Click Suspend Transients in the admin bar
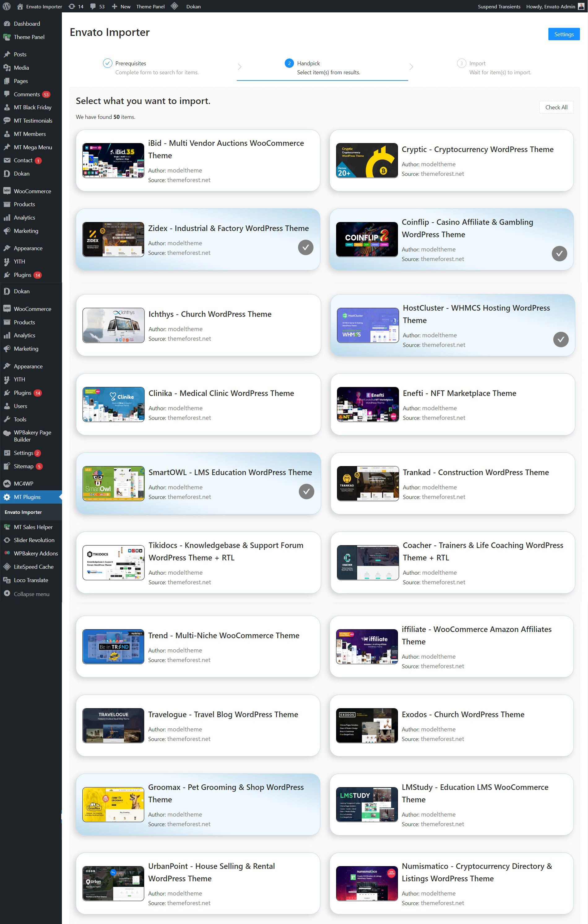Image resolution: width=588 pixels, height=924 pixels. click(499, 7)
